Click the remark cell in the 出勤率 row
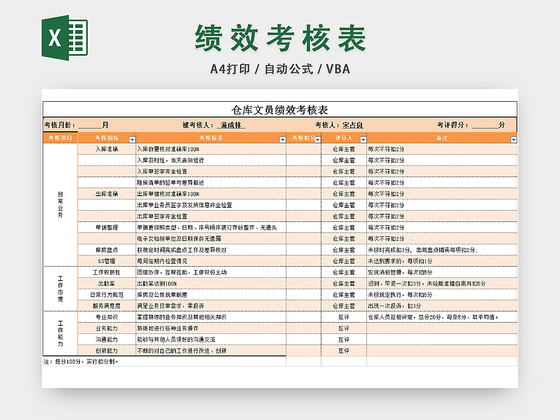Viewport: 560px width, 420px height. [442, 284]
